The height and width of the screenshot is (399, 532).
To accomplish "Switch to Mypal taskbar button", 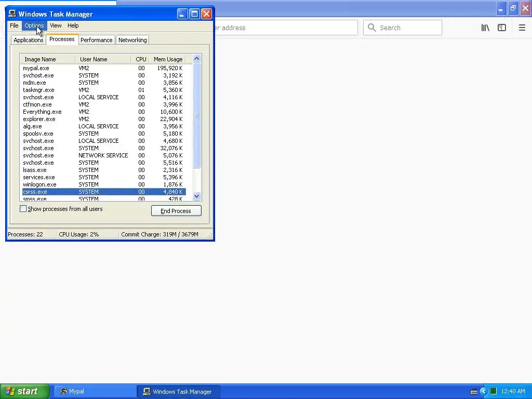I will click(x=95, y=391).
